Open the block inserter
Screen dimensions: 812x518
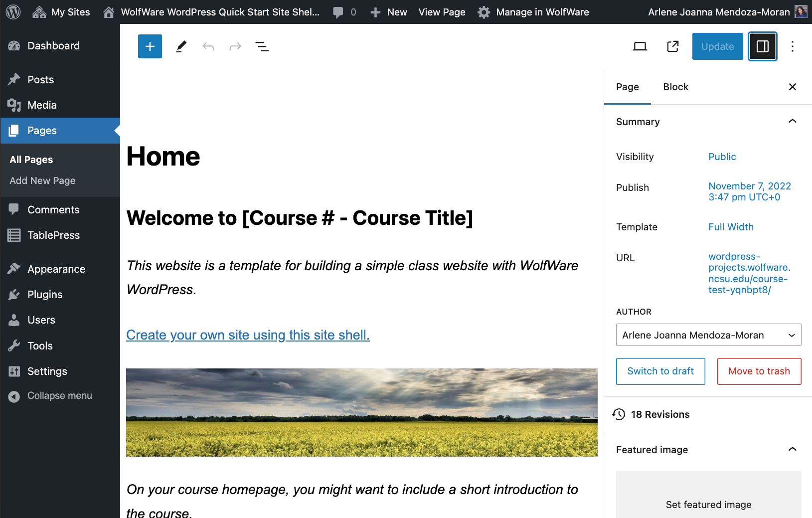(150, 46)
